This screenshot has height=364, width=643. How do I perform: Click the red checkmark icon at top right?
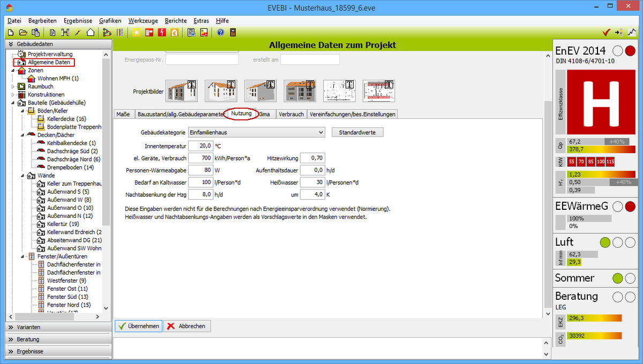click(x=606, y=33)
